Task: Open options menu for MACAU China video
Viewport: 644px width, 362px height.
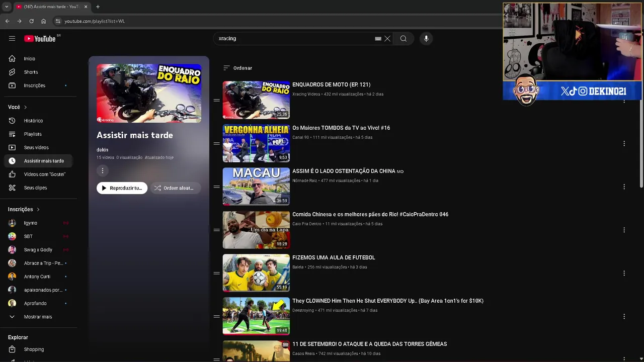Action: point(624,187)
